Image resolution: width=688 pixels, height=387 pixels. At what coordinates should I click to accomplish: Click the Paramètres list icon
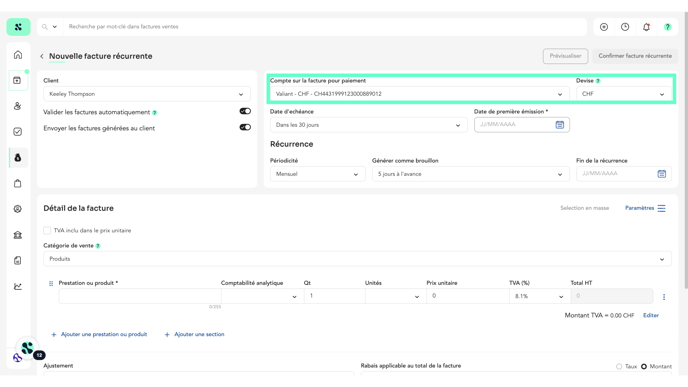pos(661,208)
